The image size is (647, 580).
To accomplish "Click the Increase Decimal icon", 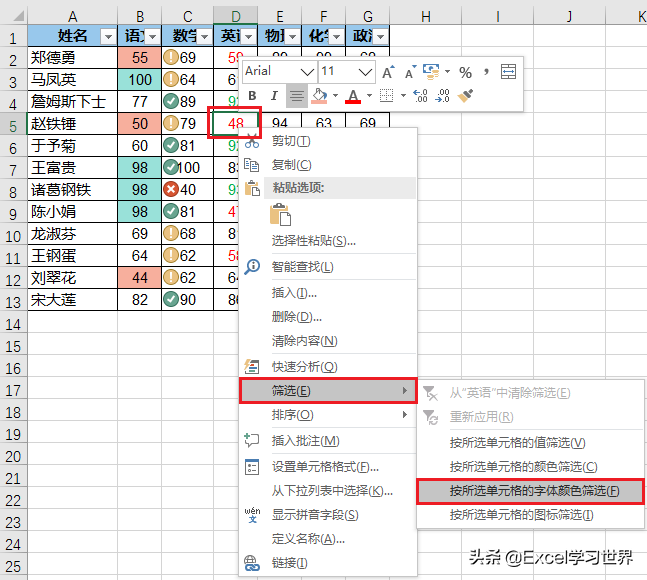I will 420,96.
